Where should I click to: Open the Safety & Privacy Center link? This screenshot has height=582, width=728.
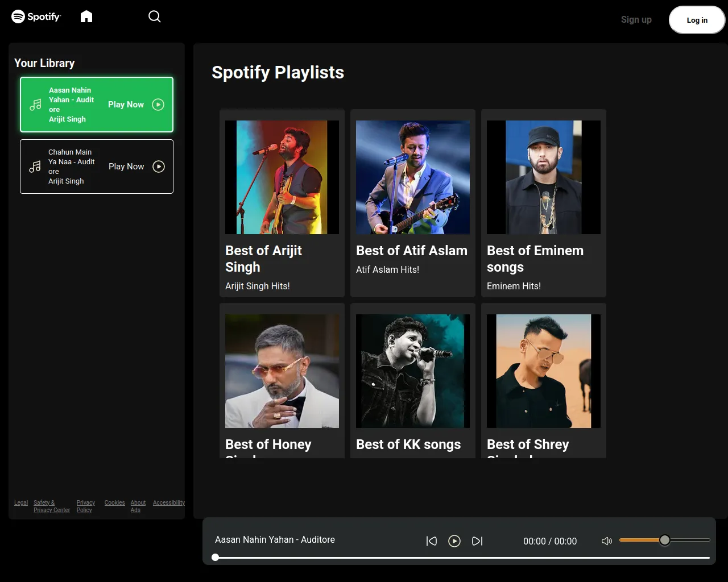click(x=52, y=506)
